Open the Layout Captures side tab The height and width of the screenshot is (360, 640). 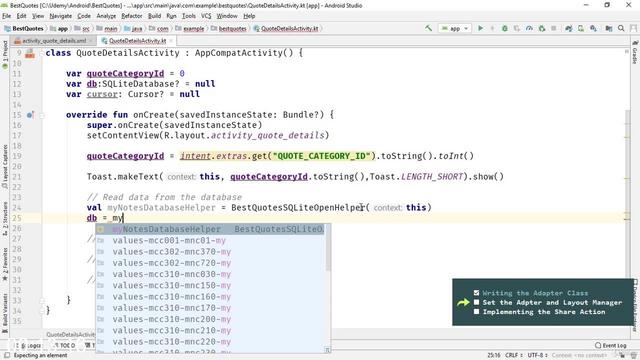(x=5, y=167)
